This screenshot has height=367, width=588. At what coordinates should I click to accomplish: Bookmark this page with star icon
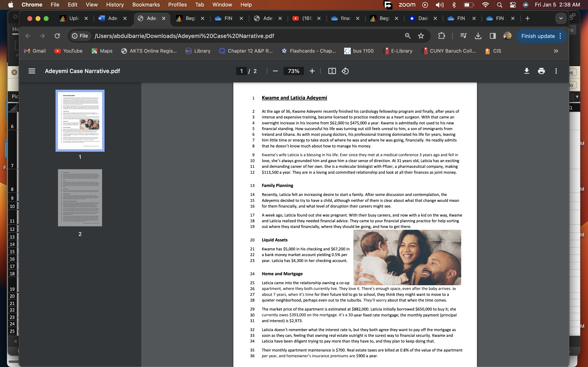click(421, 36)
